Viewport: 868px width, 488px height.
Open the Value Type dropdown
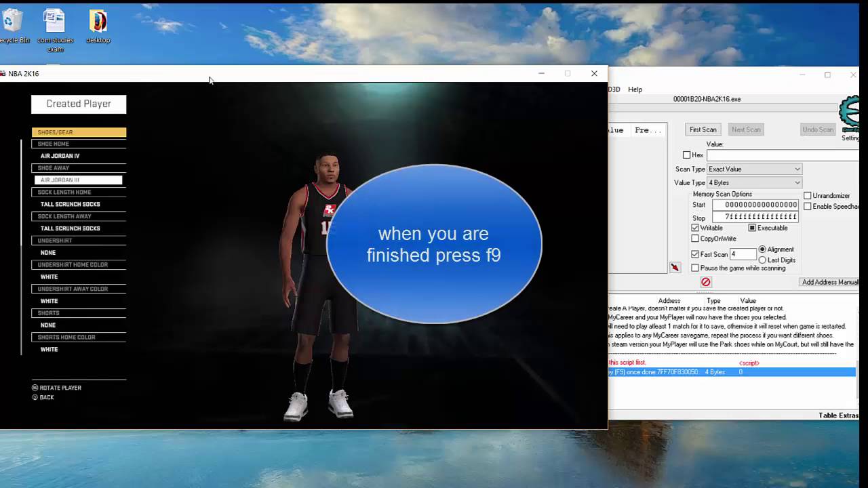[754, 182]
